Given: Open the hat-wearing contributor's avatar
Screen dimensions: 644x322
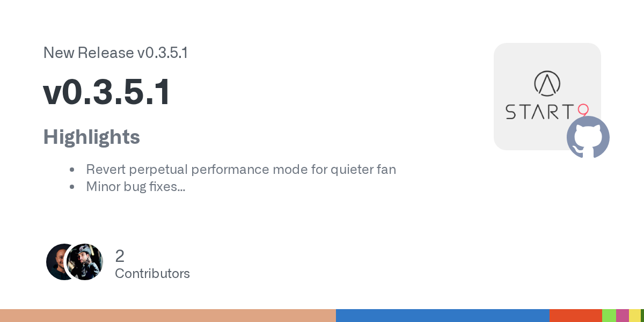Looking at the screenshot, I should (x=86, y=262).
